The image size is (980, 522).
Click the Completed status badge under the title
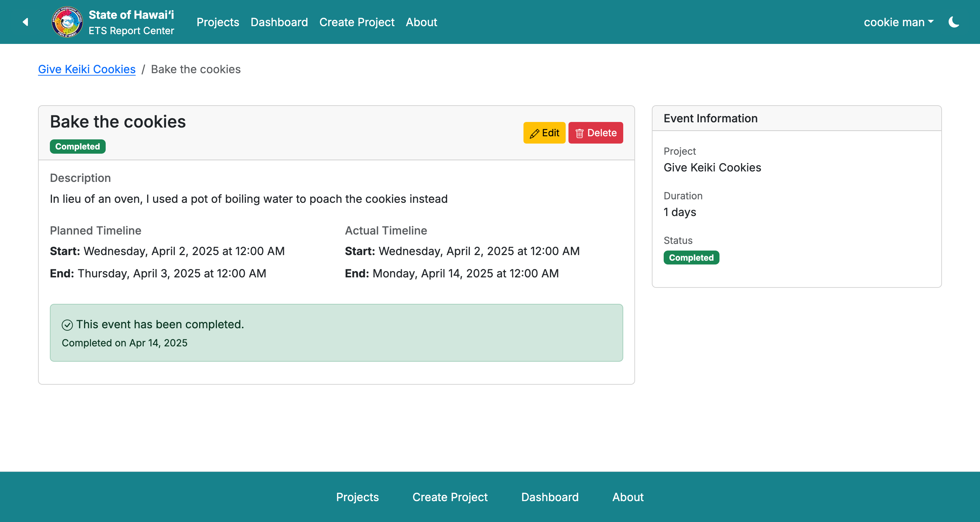[78, 146]
